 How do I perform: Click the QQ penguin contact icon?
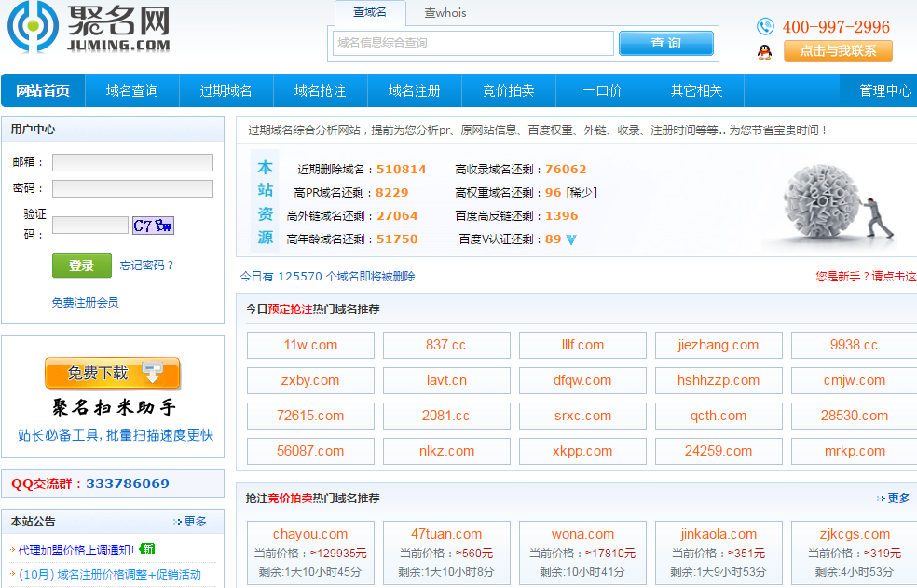[764, 52]
